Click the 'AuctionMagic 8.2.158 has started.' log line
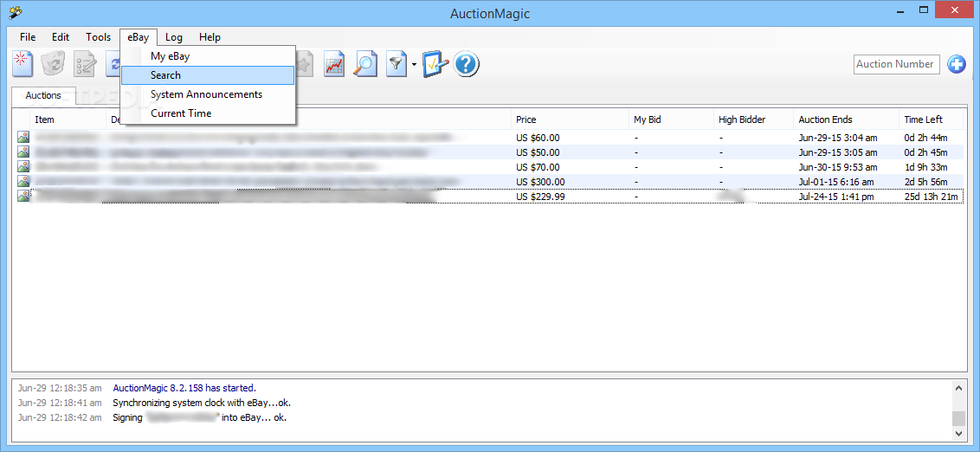980x452 pixels. pos(184,388)
